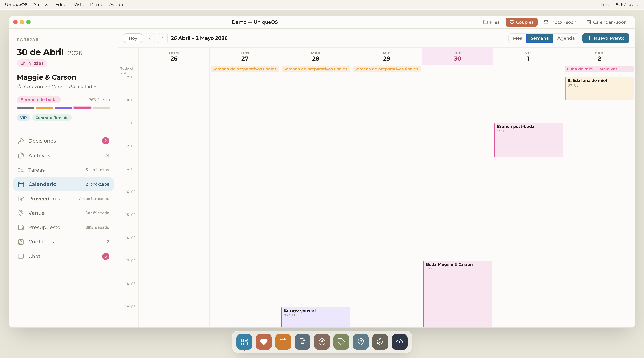Click the Inbox · soon button
Screen dimensions: 644x358
point(560,22)
